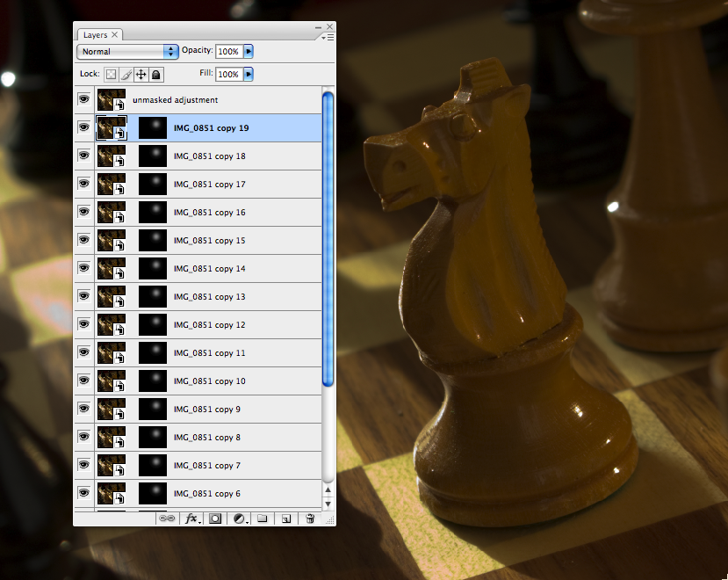728x580 pixels.
Task: Create a new layer
Action: pos(286,518)
